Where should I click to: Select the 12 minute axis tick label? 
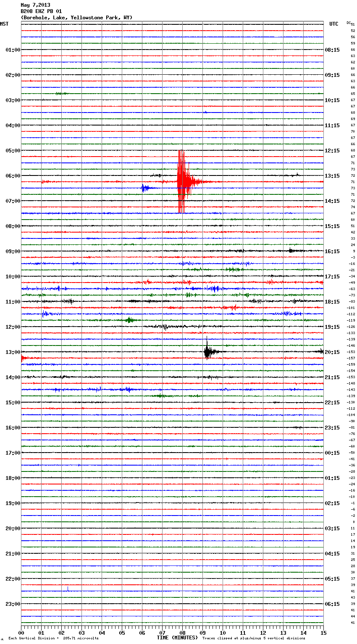pos(263,633)
